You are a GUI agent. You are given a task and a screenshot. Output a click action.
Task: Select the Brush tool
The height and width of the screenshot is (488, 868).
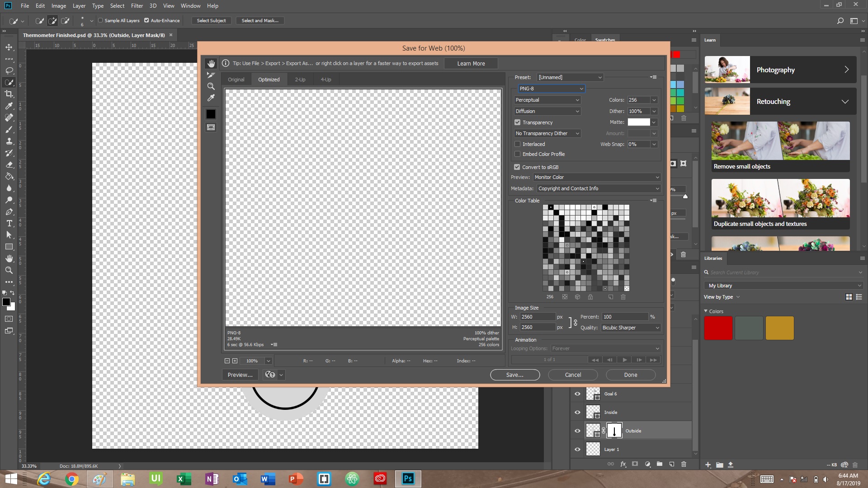[9, 129]
